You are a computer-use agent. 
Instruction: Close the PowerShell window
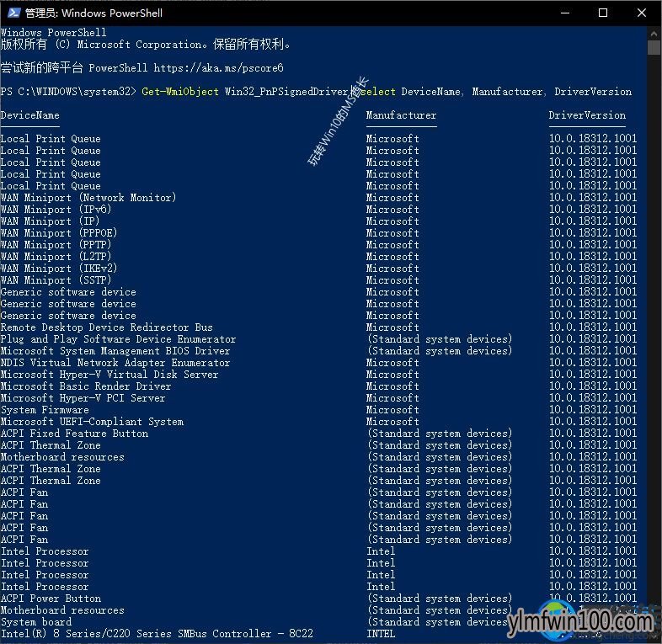[641, 13]
